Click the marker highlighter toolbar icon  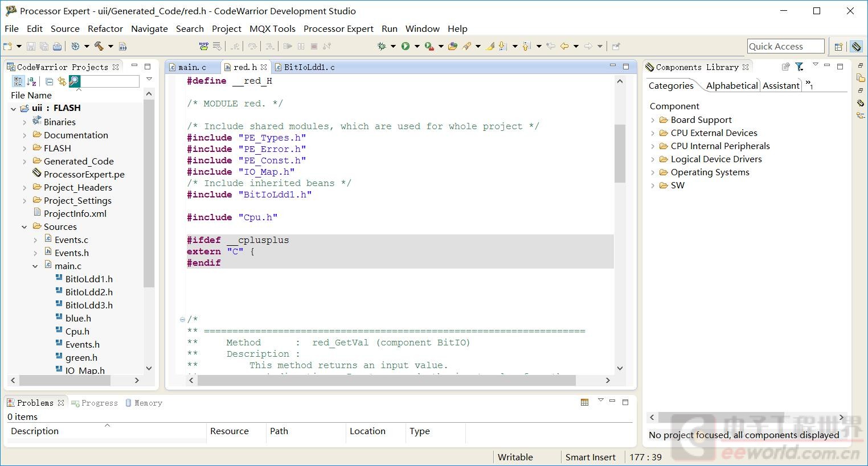[x=490, y=46]
